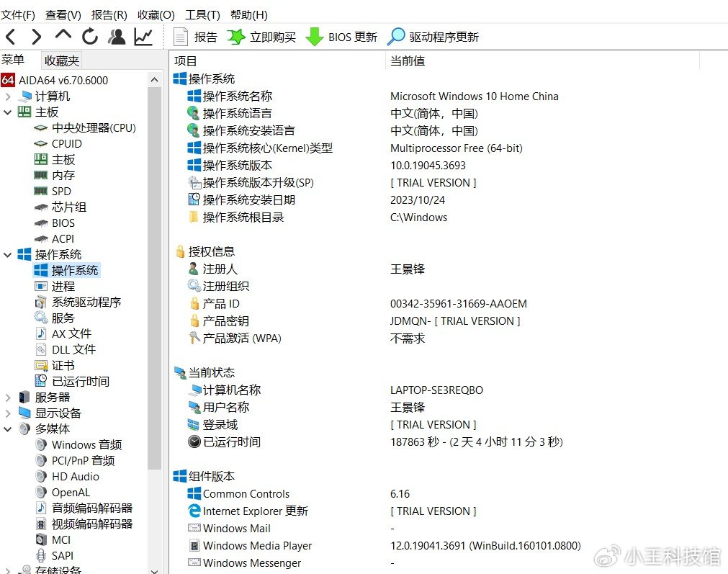Screen dimensions: 728x574
Task: Click the 视频编码解码器 icon
Action: click(x=41, y=524)
